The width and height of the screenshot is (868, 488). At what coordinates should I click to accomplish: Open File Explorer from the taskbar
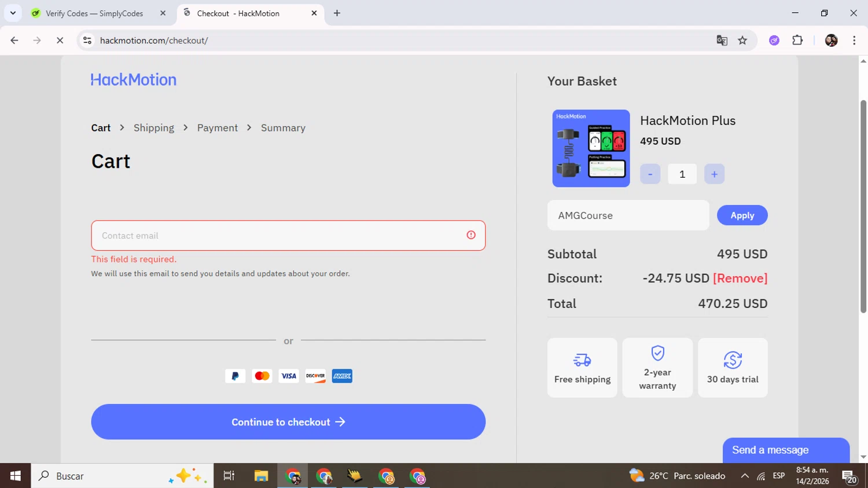[261, 476]
